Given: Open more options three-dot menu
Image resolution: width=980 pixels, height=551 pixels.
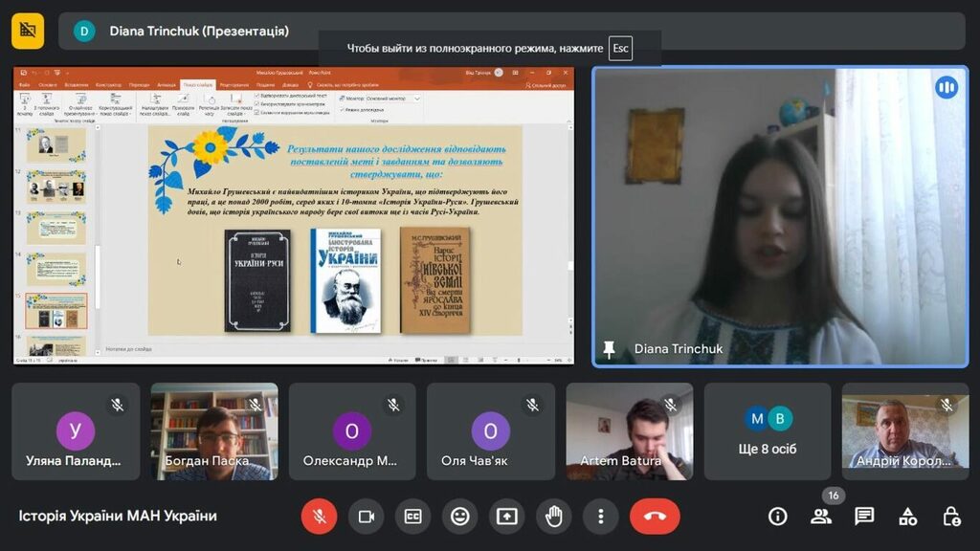Looking at the screenshot, I should point(600,517).
